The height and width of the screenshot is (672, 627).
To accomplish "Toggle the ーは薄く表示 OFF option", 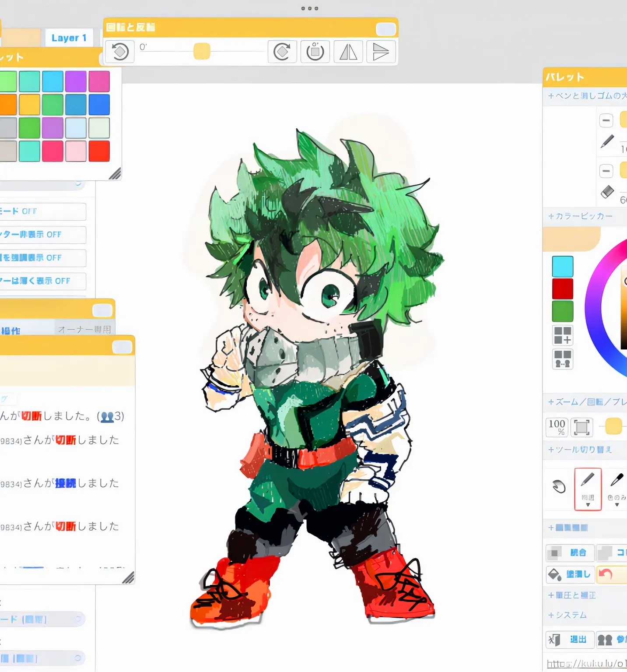I will pos(42,281).
